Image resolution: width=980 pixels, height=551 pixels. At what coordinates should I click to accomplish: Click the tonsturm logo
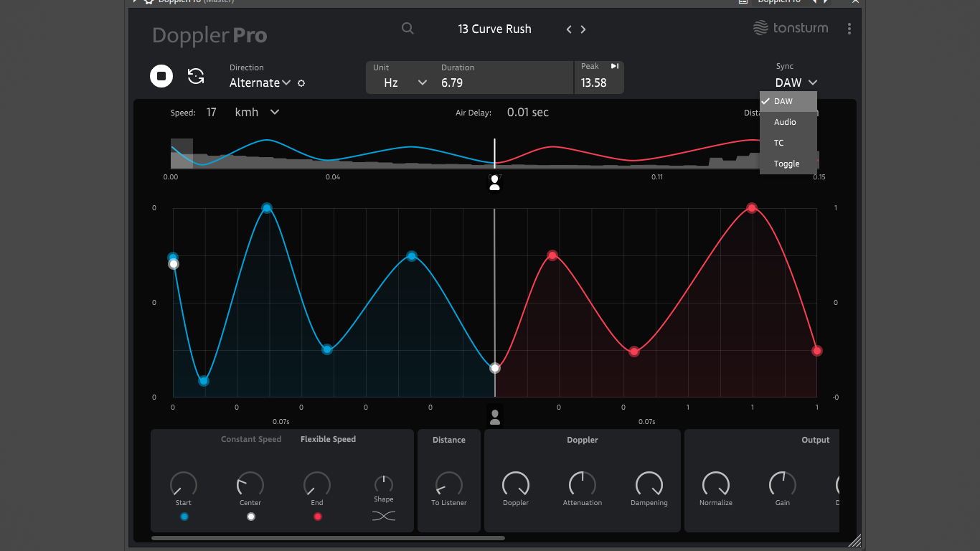click(x=791, y=28)
